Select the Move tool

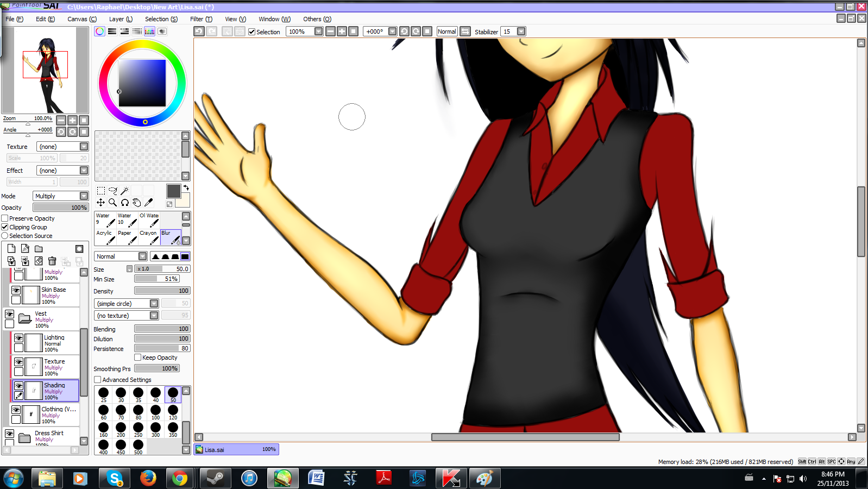[x=101, y=203]
